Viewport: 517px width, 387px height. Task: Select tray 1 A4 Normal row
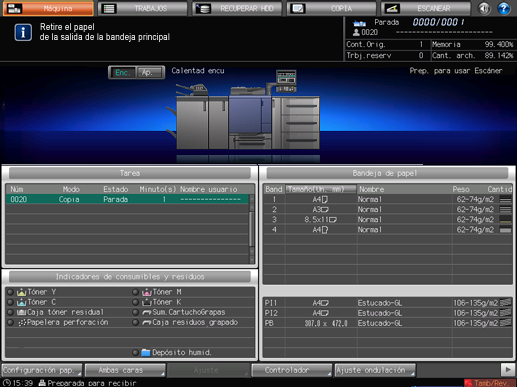click(388, 199)
